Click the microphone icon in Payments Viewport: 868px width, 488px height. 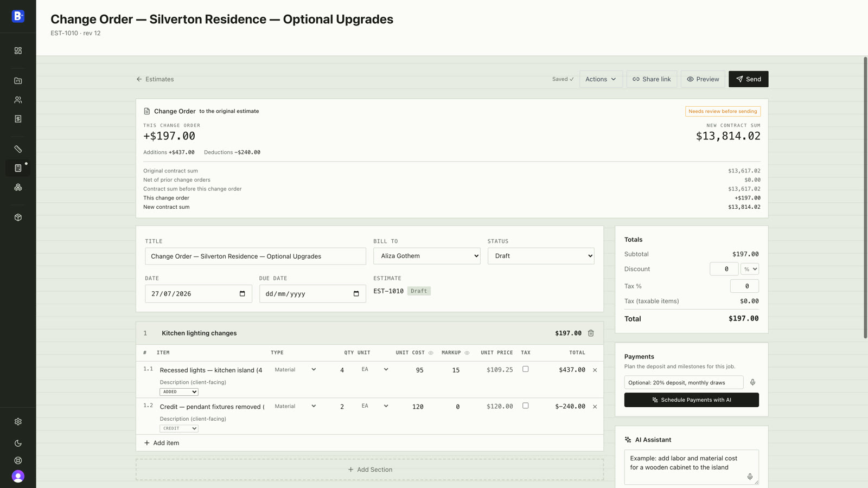[752, 382]
